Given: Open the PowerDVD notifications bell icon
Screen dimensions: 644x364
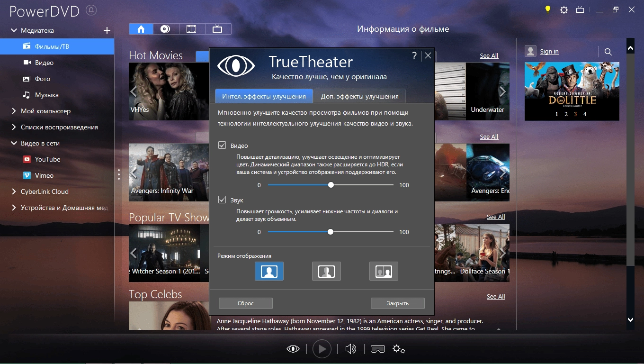Looking at the screenshot, I should click(91, 10).
